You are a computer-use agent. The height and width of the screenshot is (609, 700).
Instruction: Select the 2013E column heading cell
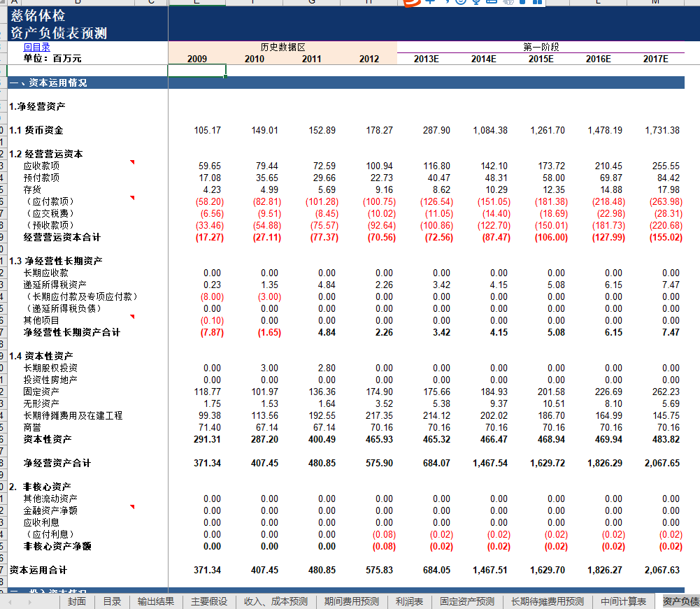click(426, 59)
